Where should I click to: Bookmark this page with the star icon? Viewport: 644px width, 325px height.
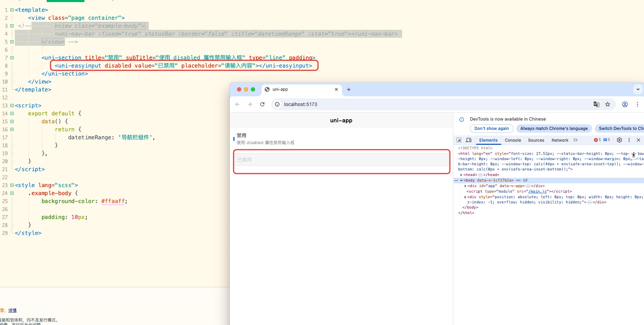(x=608, y=104)
